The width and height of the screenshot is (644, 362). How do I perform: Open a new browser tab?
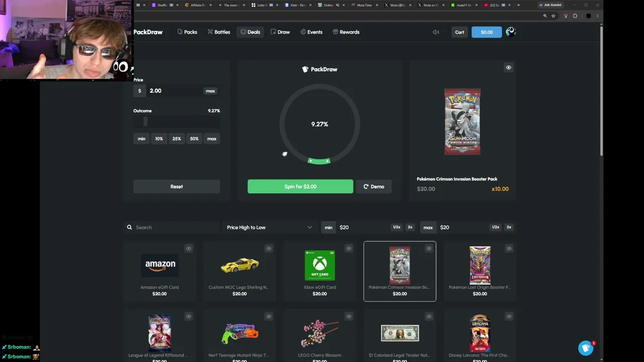point(518,5)
